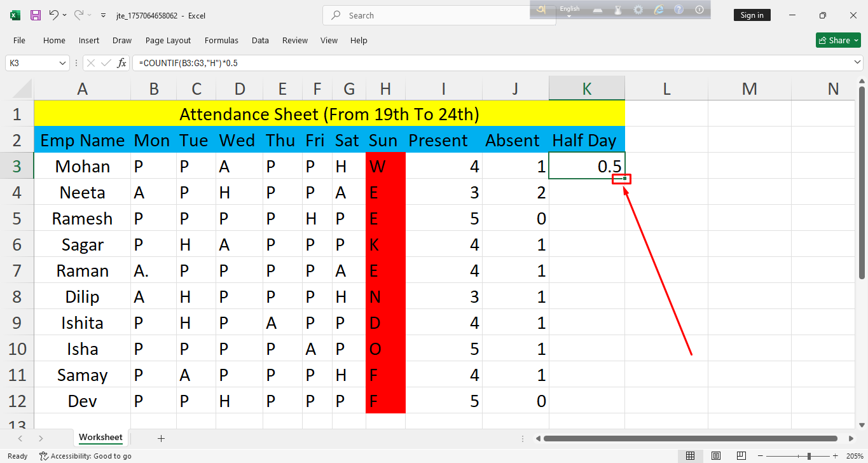
Task: Switch to Page Break Preview icon
Action: [742, 456]
